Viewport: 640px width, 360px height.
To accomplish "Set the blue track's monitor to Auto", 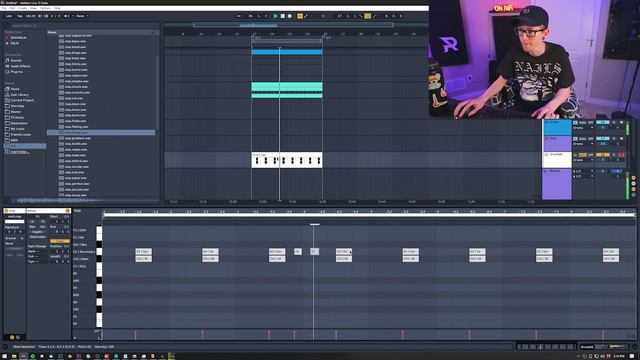I will coord(583,122).
